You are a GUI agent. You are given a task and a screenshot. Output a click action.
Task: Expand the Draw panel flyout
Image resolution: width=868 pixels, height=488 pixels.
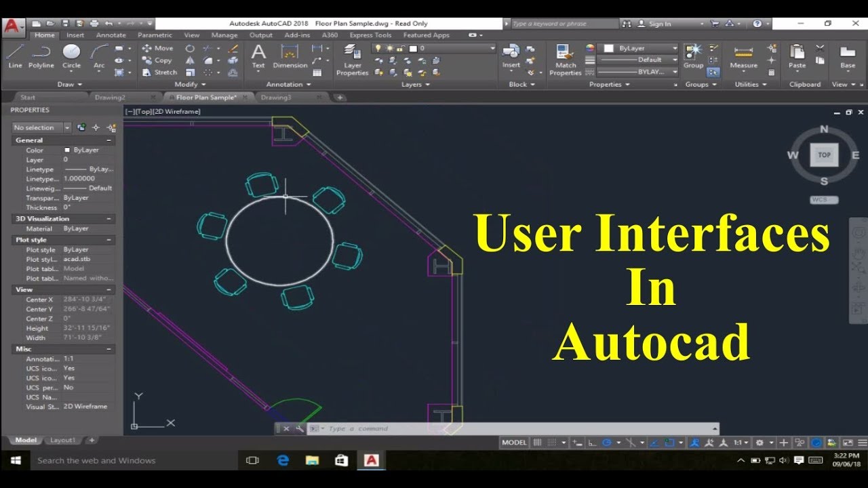[70, 85]
